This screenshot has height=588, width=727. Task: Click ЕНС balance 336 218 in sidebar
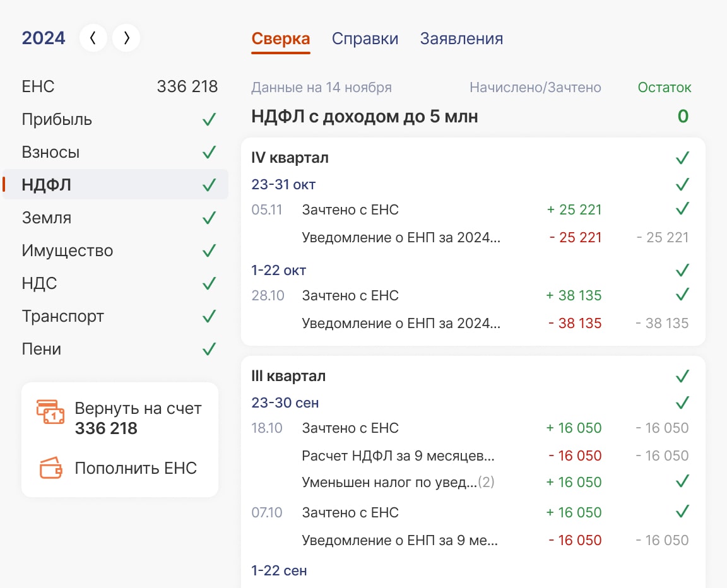pyautogui.click(x=187, y=86)
